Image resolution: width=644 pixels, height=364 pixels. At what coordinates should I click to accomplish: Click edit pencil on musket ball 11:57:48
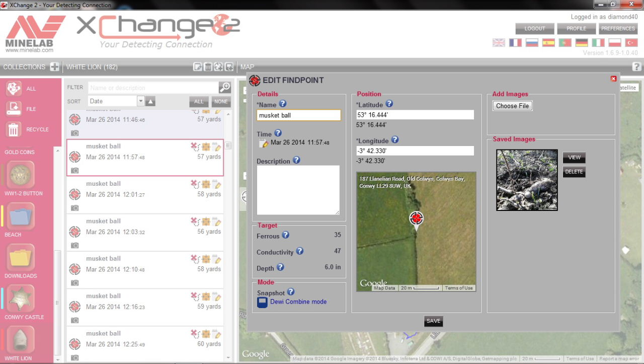pos(217,147)
